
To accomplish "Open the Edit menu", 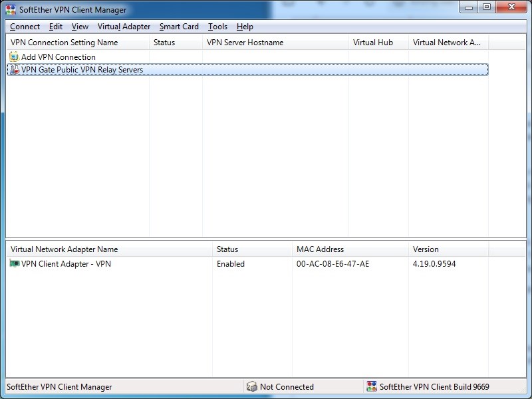I will (56, 27).
